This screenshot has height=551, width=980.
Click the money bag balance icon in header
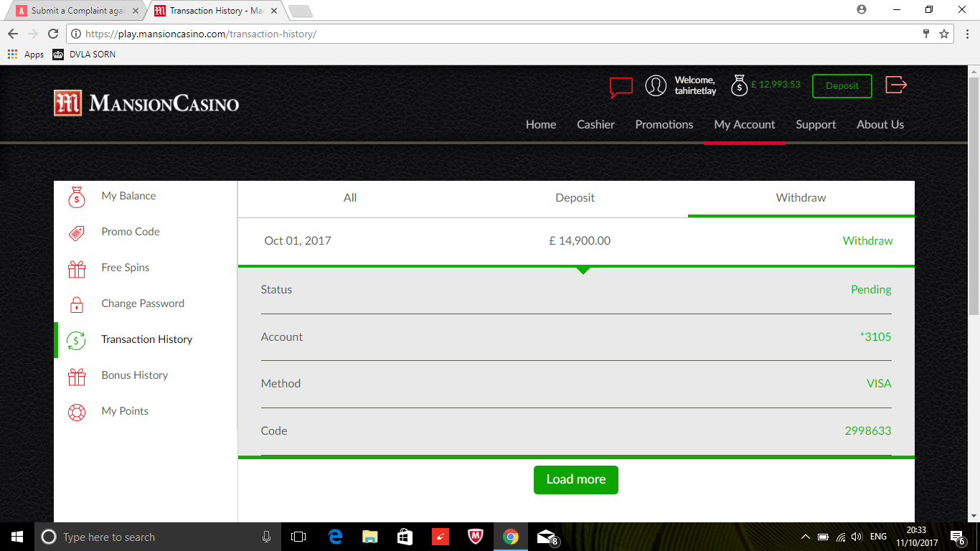point(739,85)
